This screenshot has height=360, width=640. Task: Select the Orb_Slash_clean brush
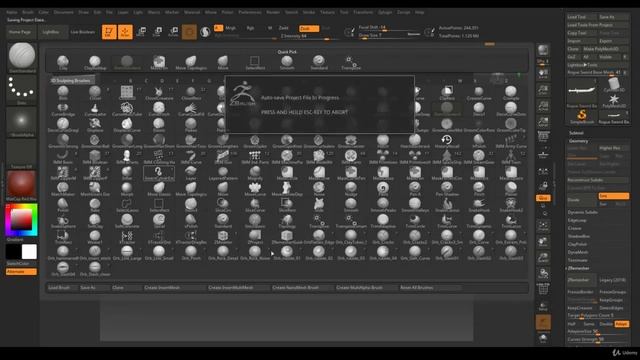coord(95,269)
